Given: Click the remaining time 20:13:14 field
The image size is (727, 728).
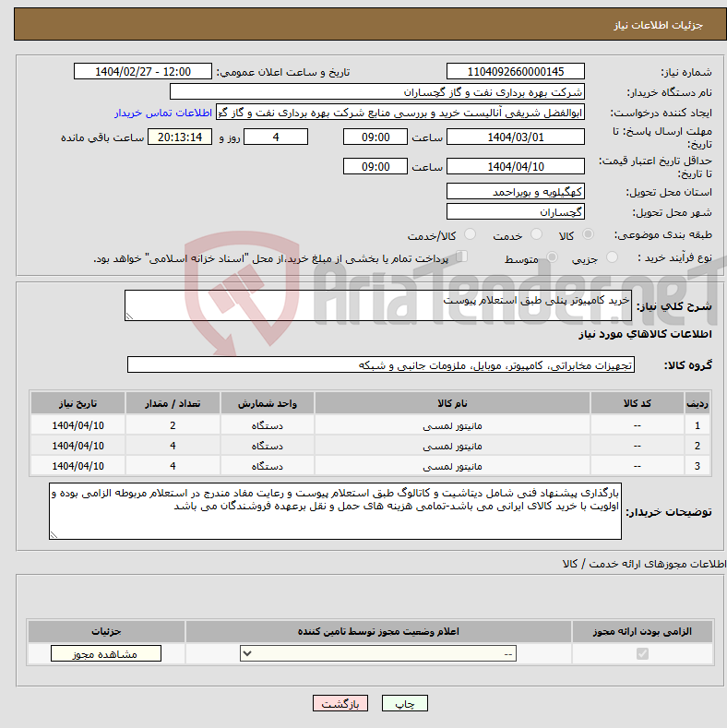Looking at the screenshot, I should point(180,137).
